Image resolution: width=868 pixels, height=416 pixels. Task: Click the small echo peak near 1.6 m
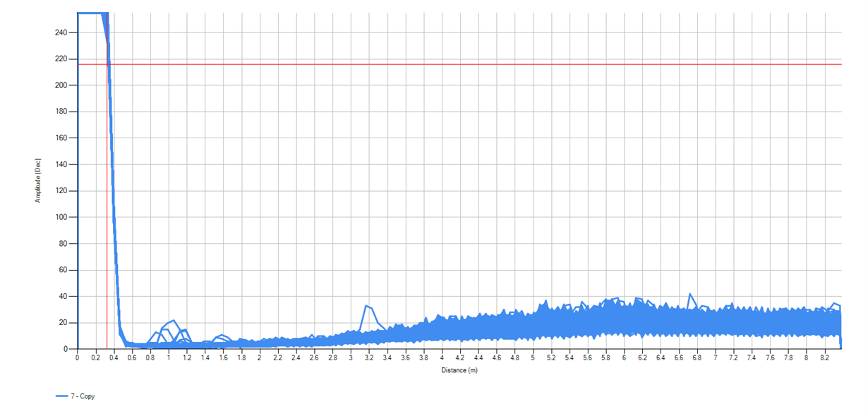pos(222,336)
